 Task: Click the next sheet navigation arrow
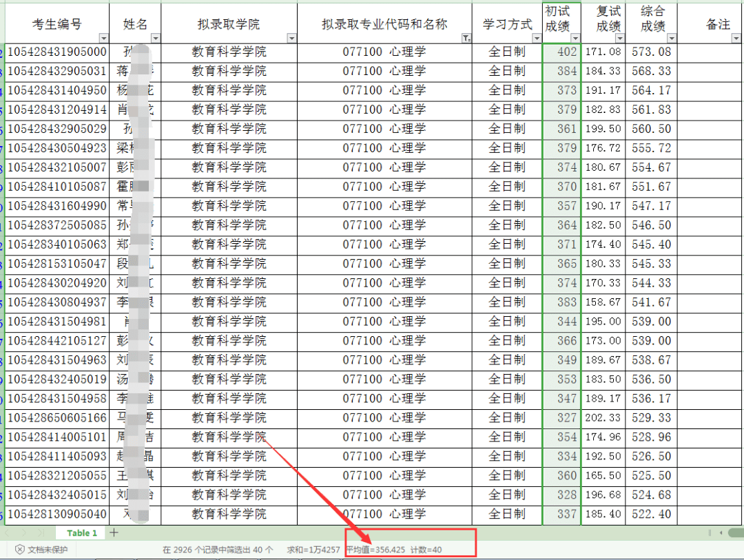click(x=23, y=533)
